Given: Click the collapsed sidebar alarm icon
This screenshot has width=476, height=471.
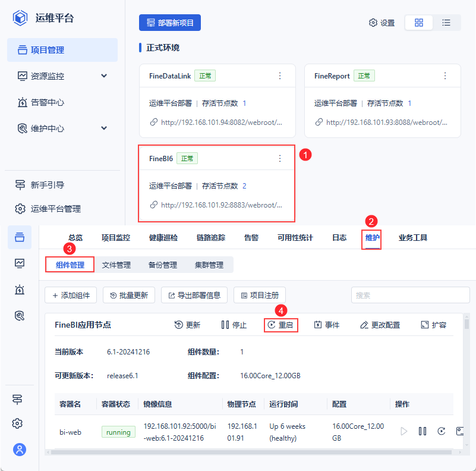Looking at the screenshot, I should (x=20, y=290).
